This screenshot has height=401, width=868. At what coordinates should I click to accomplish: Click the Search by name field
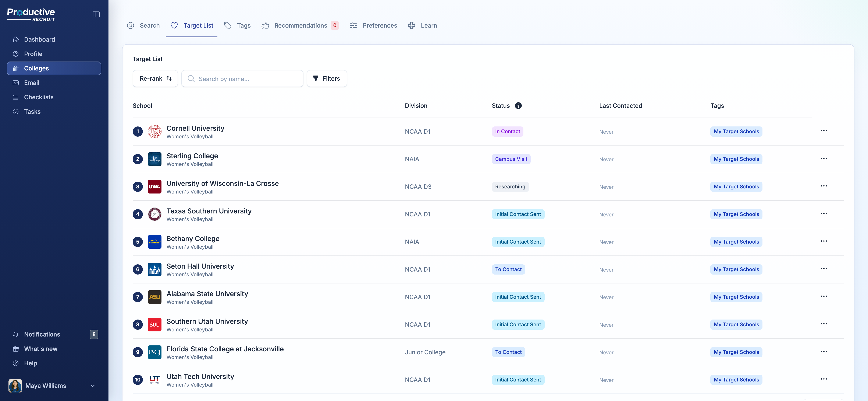click(242, 79)
